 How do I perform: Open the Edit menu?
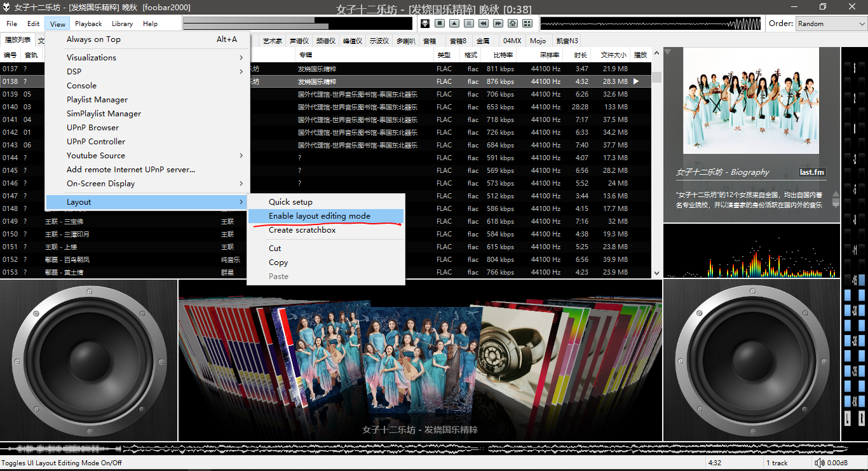tap(34, 24)
